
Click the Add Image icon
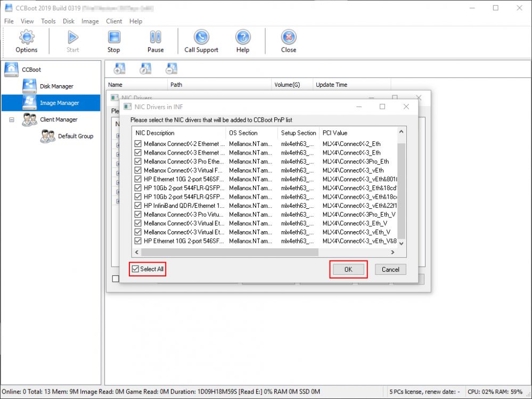[119, 69]
